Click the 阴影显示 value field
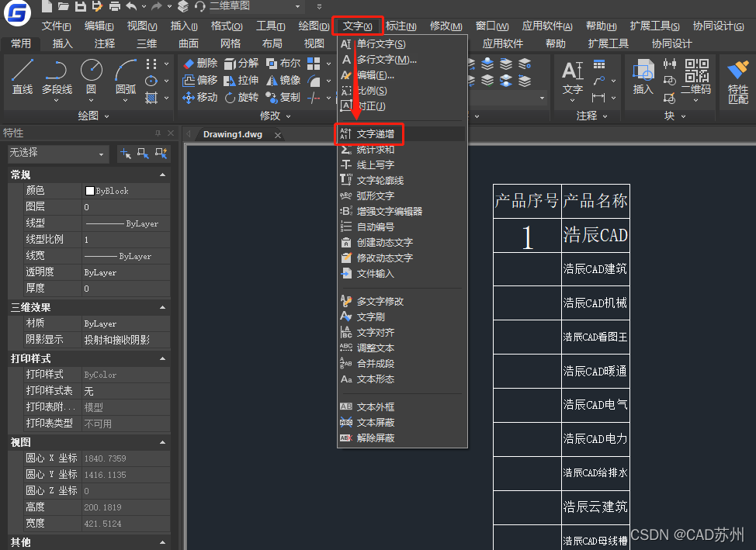This screenshot has height=550, width=756. 126,340
